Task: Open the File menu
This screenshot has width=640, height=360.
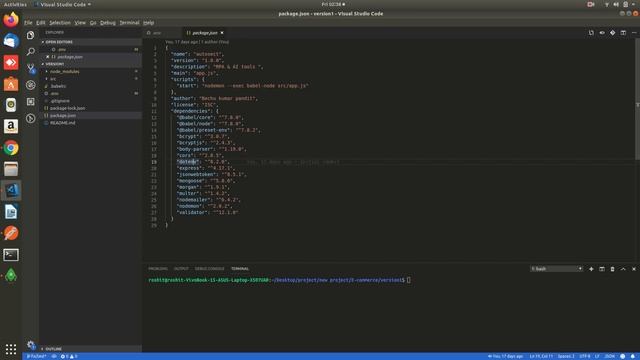Action: [28, 22]
